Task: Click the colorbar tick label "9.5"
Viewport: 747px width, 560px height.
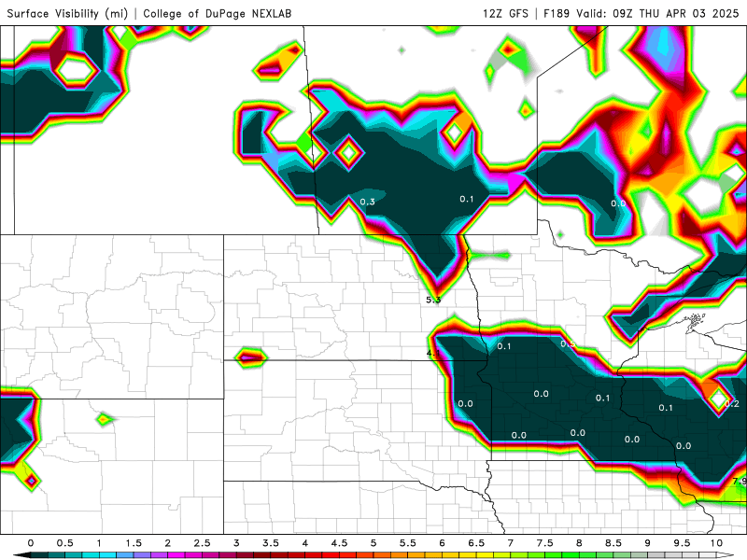Action: tap(682, 543)
